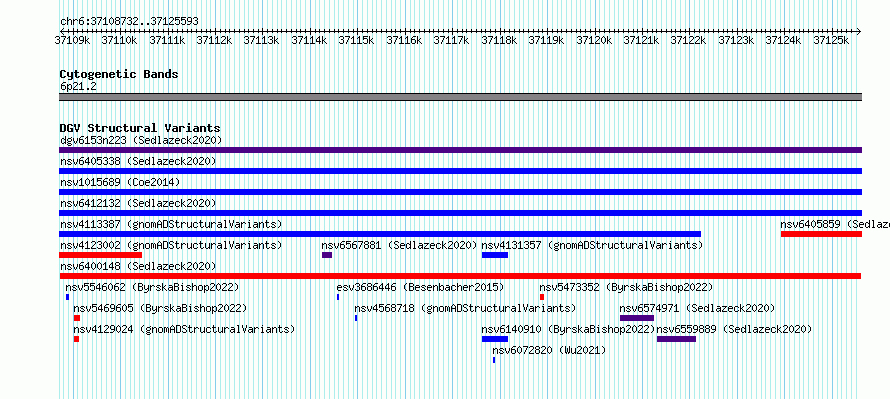Screen dimensions: 890x399
Task: Click ruler position 37120k
Action: pyautogui.click(x=594, y=40)
